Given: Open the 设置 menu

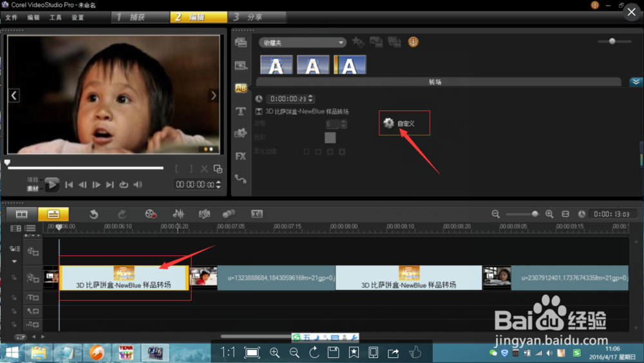Looking at the screenshot, I should click(x=78, y=17).
